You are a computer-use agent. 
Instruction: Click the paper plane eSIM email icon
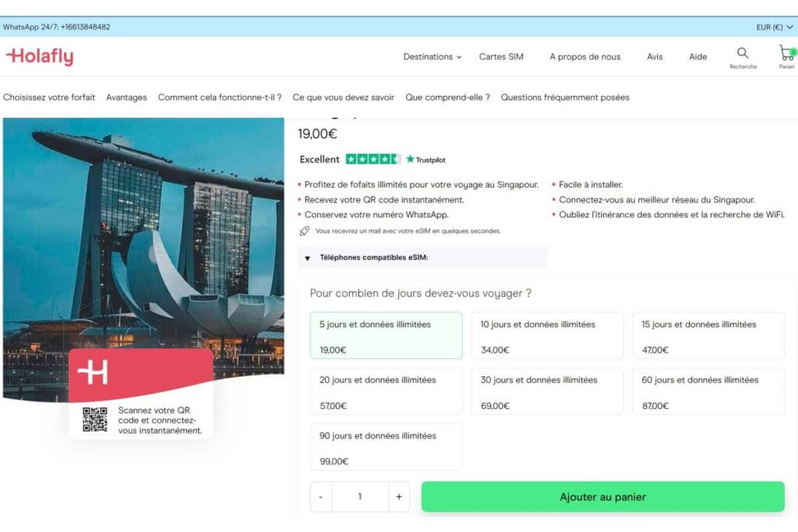click(305, 231)
